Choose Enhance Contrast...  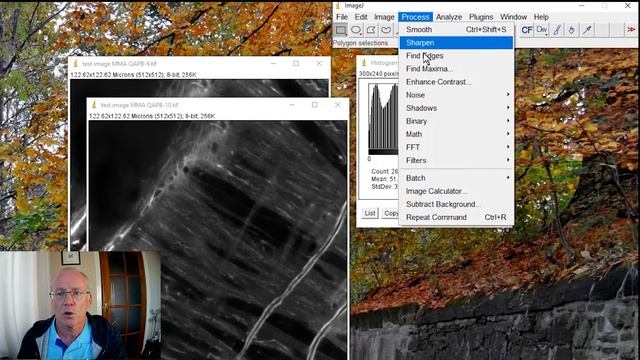coord(456,82)
